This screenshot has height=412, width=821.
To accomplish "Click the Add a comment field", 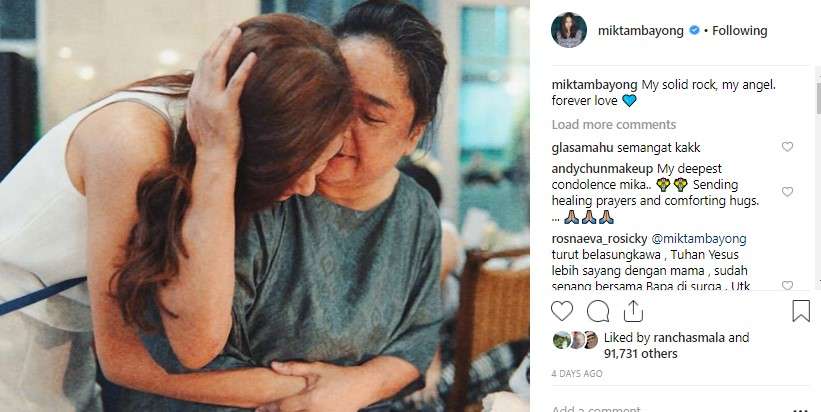I will (600, 409).
